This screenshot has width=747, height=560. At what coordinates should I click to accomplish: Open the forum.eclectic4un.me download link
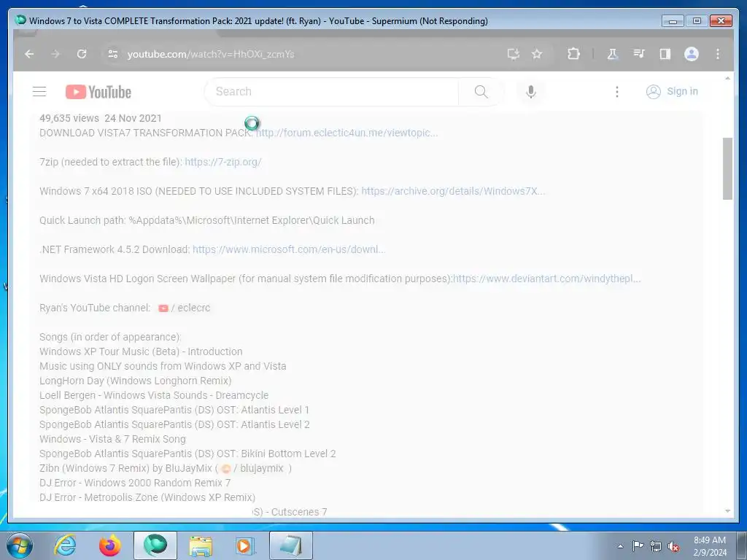pyautogui.click(x=347, y=133)
